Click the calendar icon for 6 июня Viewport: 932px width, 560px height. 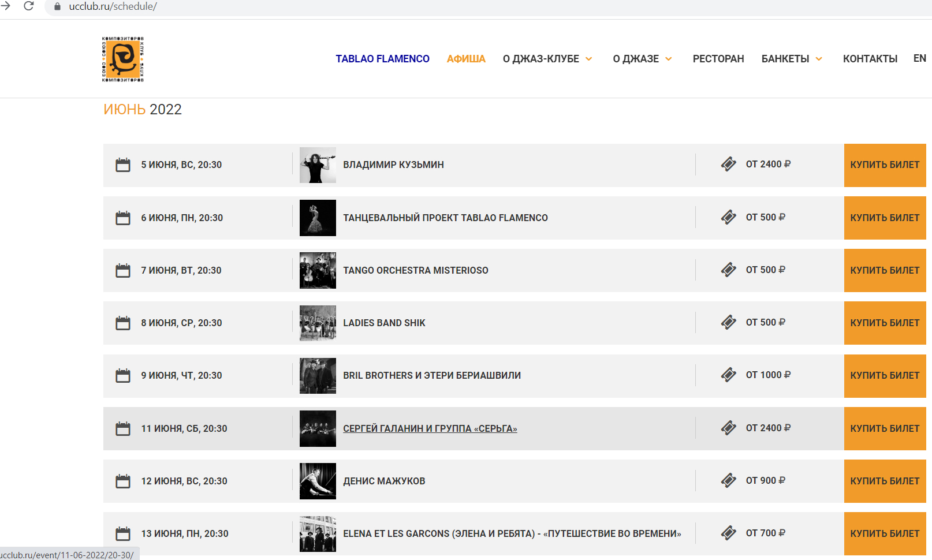tap(123, 218)
